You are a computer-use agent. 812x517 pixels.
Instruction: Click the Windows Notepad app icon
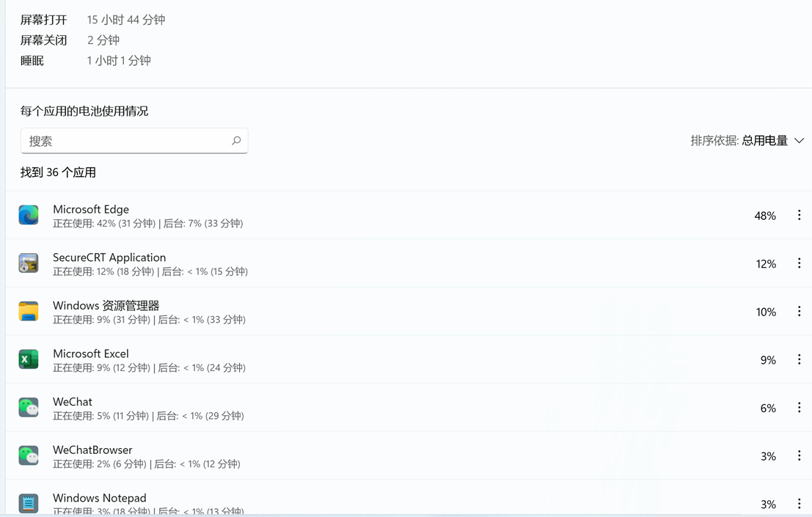[x=29, y=503]
